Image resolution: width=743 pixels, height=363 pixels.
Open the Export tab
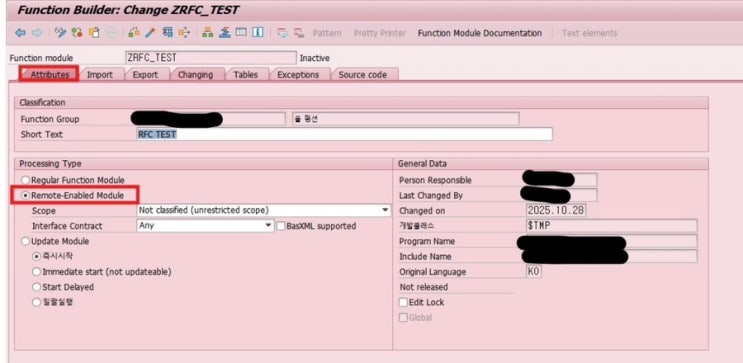click(145, 74)
